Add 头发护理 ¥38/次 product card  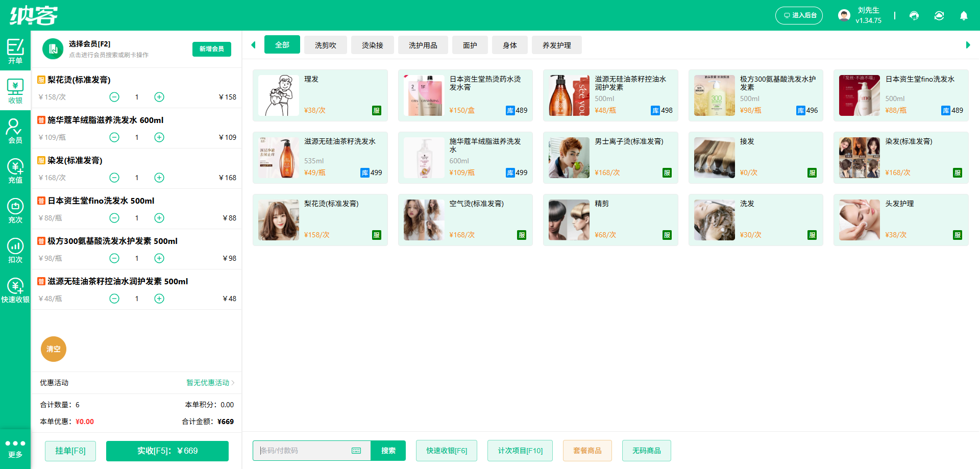tap(901, 220)
